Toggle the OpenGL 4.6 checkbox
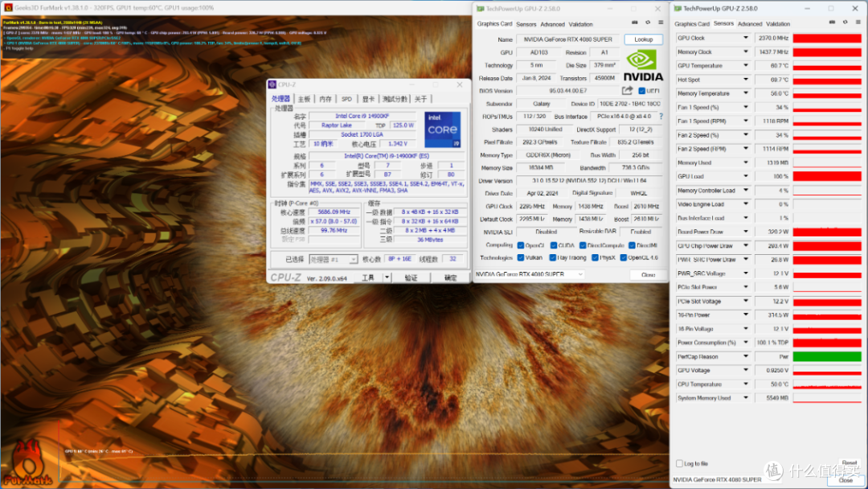The width and height of the screenshot is (868, 489). click(624, 257)
